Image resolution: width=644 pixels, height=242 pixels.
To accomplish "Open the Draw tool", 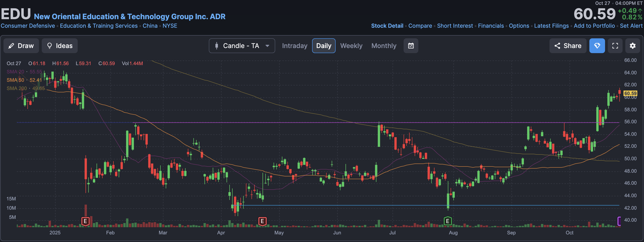I will point(21,46).
